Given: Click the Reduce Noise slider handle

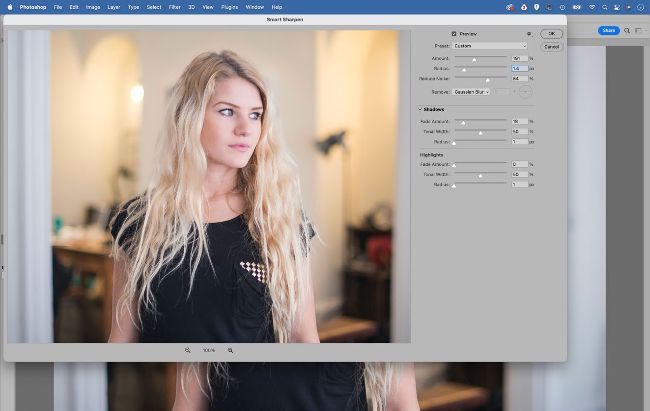Looking at the screenshot, I should coord(487,80).
